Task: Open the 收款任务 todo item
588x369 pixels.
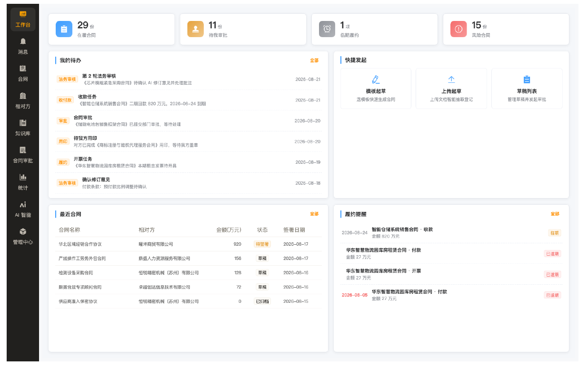Action: click(x=189, y=100)
